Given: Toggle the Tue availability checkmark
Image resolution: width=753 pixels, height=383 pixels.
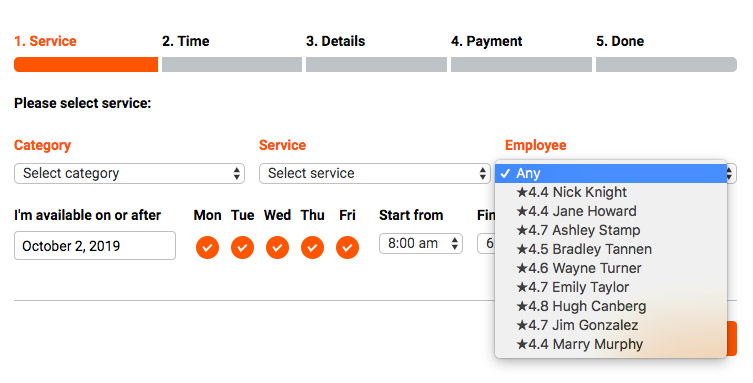Looking at the screenshot, I should (242, 248).
